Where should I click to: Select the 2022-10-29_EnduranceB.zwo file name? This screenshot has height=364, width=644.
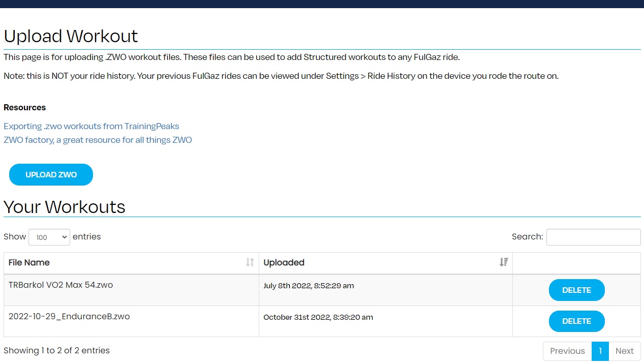point(69,317)
